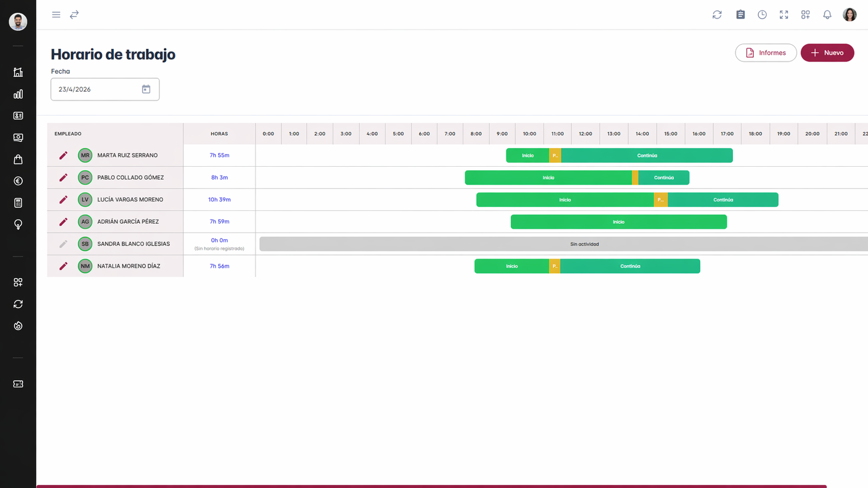Click the clock icon in top bar
The width and height of the screenshot is (868, 488).
tap(762, 15)
